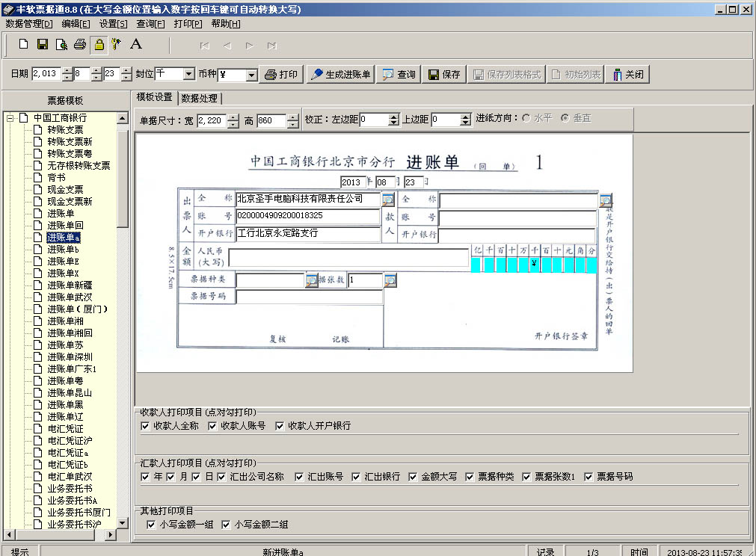The height and width of the screenshot is (556, 756).
Task: Decrease the date day spinner
Action: click(x=126, y=77)
